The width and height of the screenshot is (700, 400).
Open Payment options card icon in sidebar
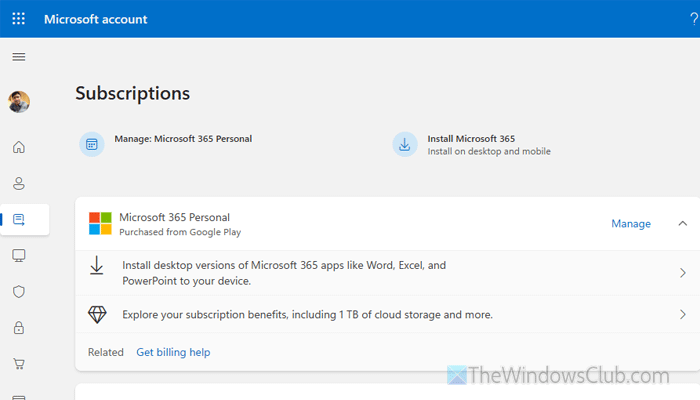19,397
